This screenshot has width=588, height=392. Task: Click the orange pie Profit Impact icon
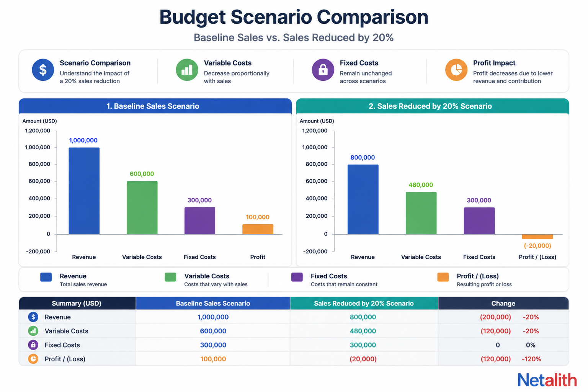click(456, 70)
